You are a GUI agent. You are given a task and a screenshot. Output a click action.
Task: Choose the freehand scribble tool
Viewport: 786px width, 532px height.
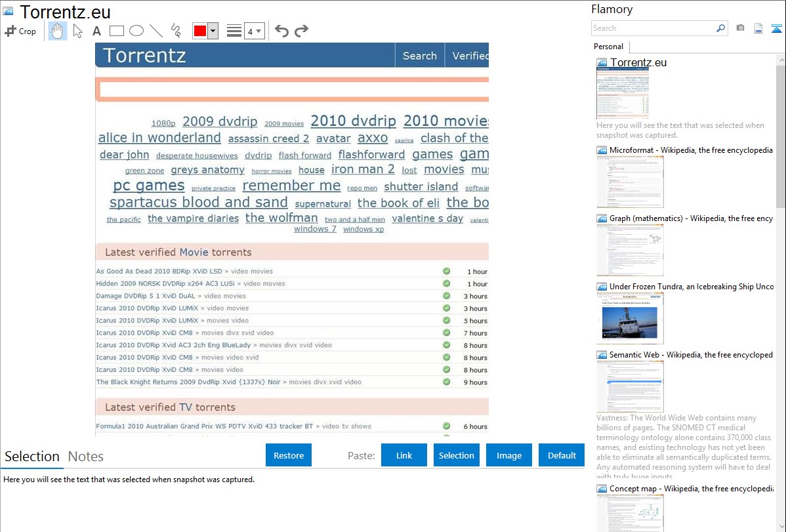click(176, 31)
